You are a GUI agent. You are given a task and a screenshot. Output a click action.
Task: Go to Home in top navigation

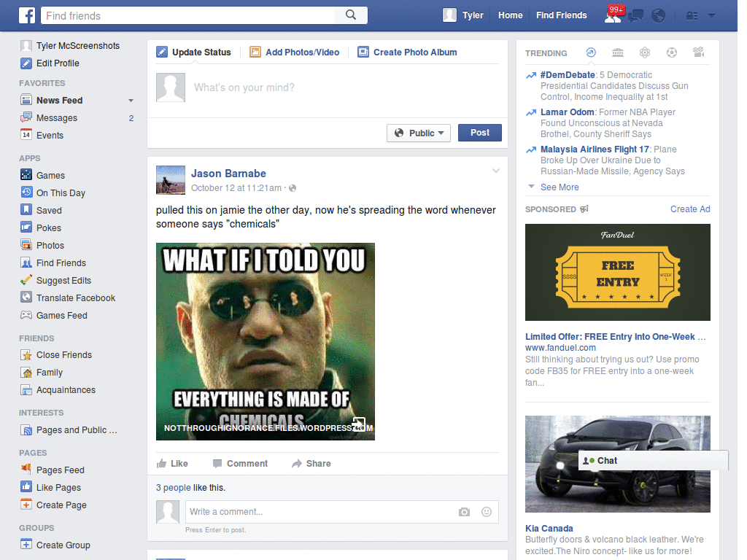click(510, 15)
